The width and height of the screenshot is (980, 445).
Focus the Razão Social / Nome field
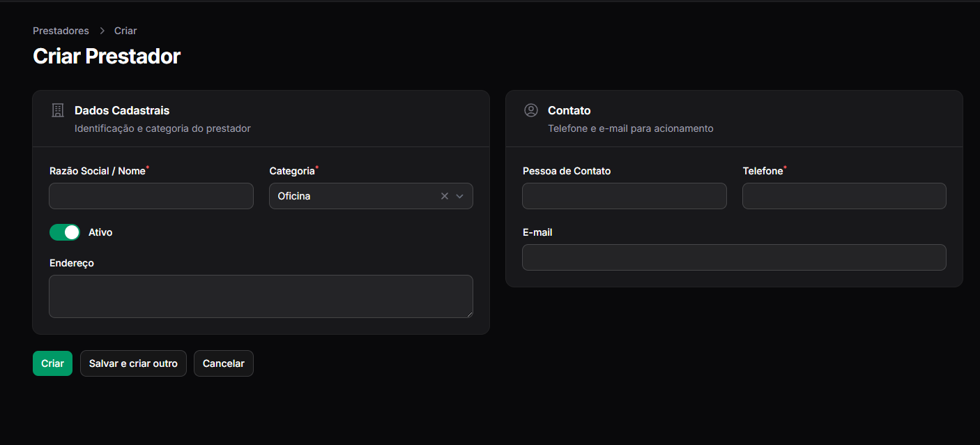tap(151, 196)
